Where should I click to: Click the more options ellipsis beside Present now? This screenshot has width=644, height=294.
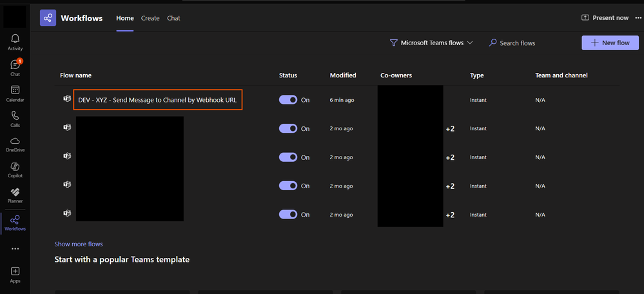[x=638, y=17]
